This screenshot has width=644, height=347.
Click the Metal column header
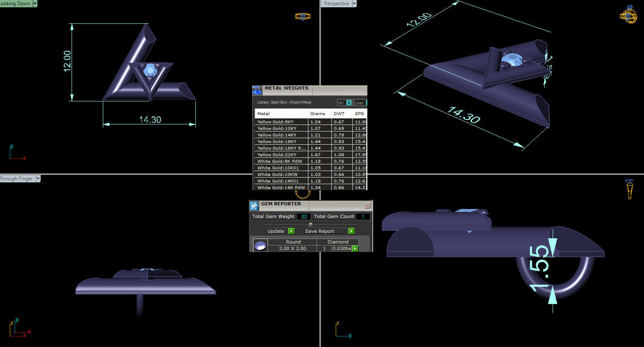point(281,114)
